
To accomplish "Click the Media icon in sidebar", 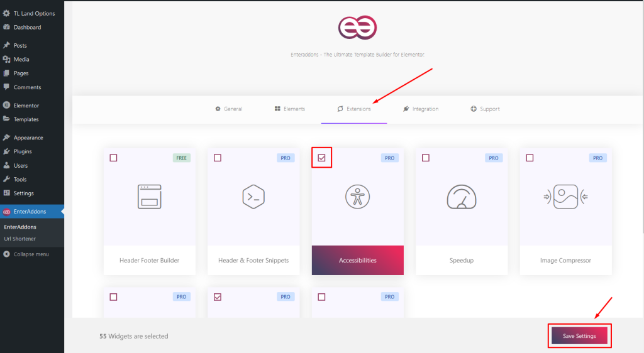I will pyautogui.click(x=6, y=59).
